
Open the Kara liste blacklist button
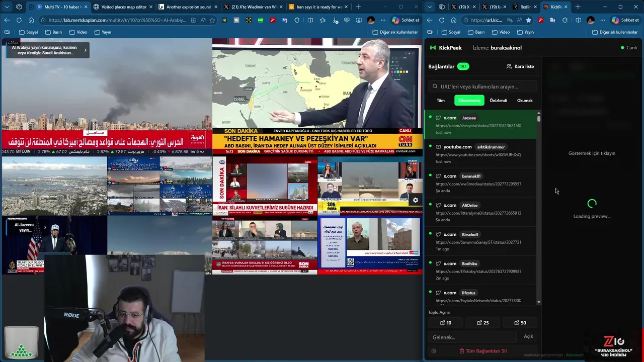[x=520, y=66]
